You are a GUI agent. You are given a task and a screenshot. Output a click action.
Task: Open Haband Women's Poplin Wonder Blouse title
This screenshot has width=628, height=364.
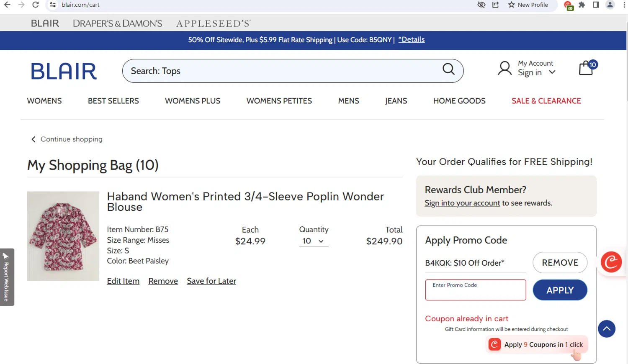pyautogui.click(x=245, y=202)
